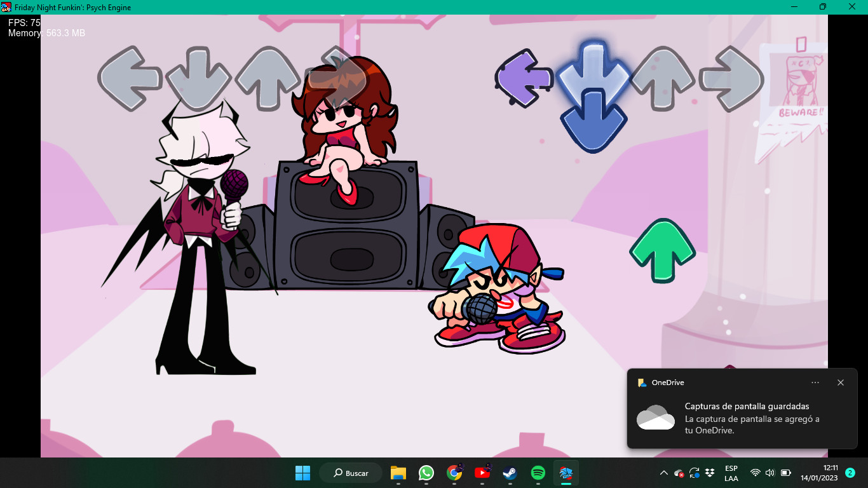
Task: Click the battery status icon
Action: pyautogui.click(x=785, y=473)
